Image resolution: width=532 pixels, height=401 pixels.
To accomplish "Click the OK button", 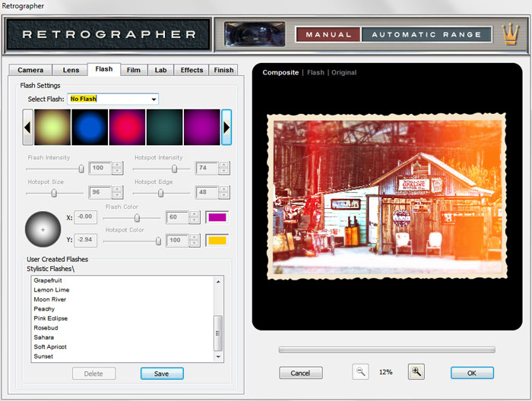I will [x=472, y=373].
